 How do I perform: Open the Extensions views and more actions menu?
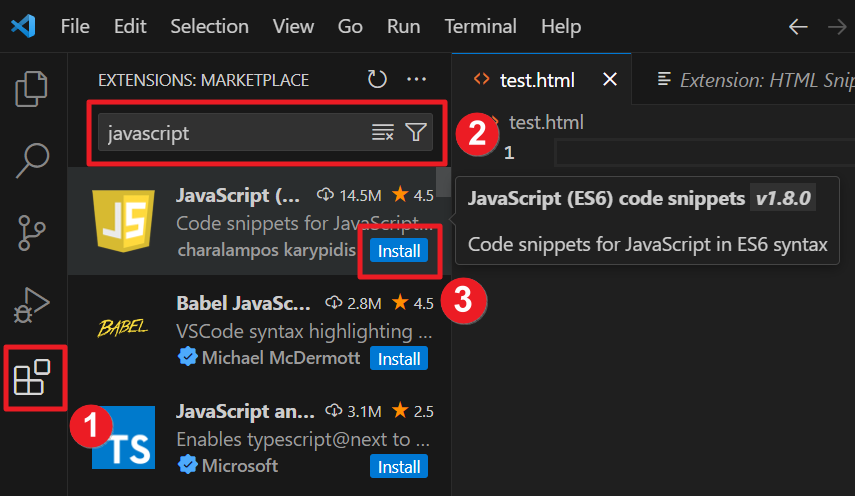[x=417, y=80]
